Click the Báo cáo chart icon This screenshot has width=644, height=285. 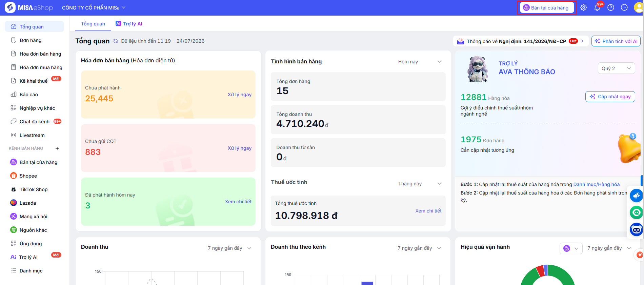14,95
